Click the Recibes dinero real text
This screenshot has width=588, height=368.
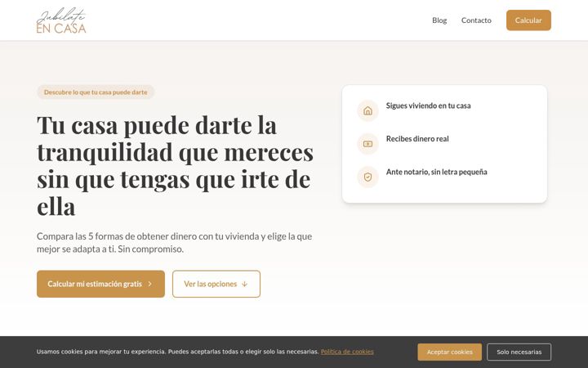(x=417, y=138)
